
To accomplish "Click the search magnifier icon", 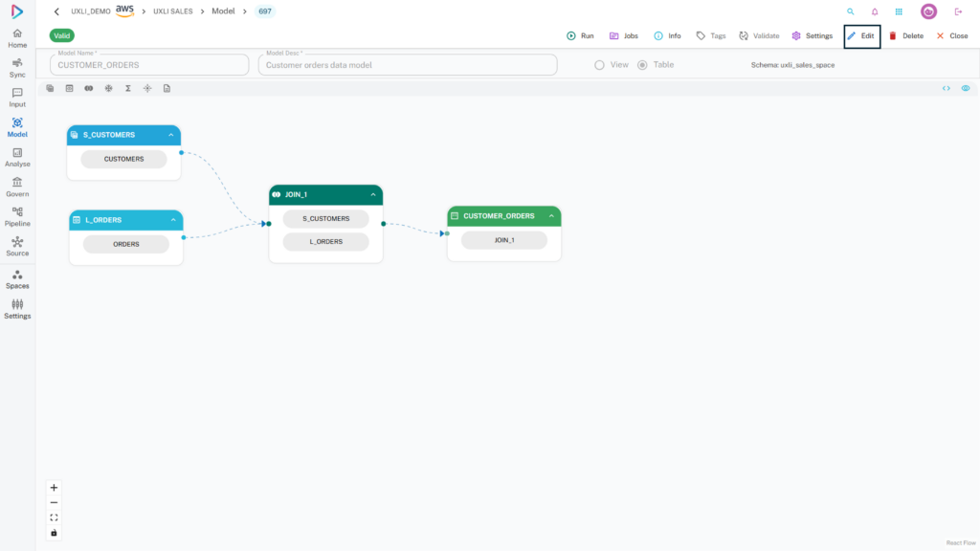I will click(x=850, y=11).
